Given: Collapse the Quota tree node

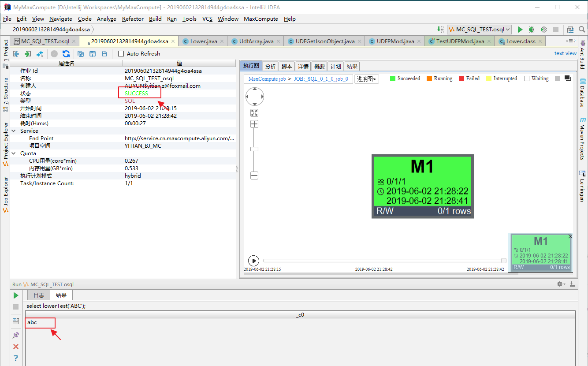Looking at the screenshot, I should pyautogui.click(x=13, y=153).
